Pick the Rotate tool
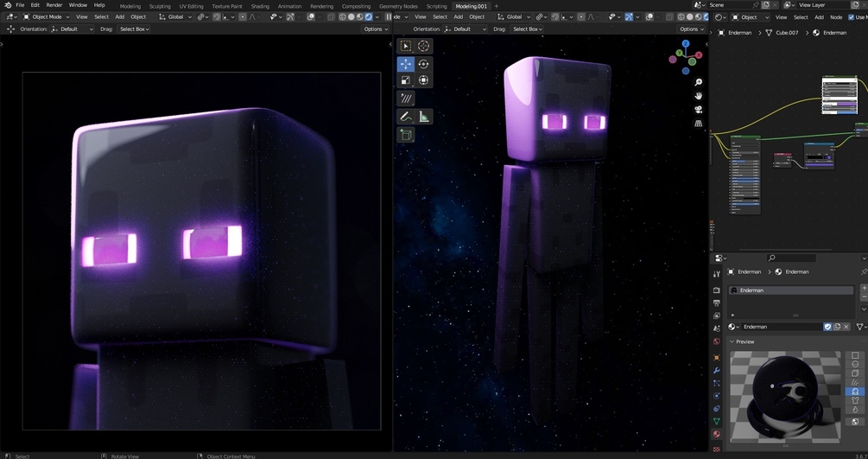 click(423, 64)
